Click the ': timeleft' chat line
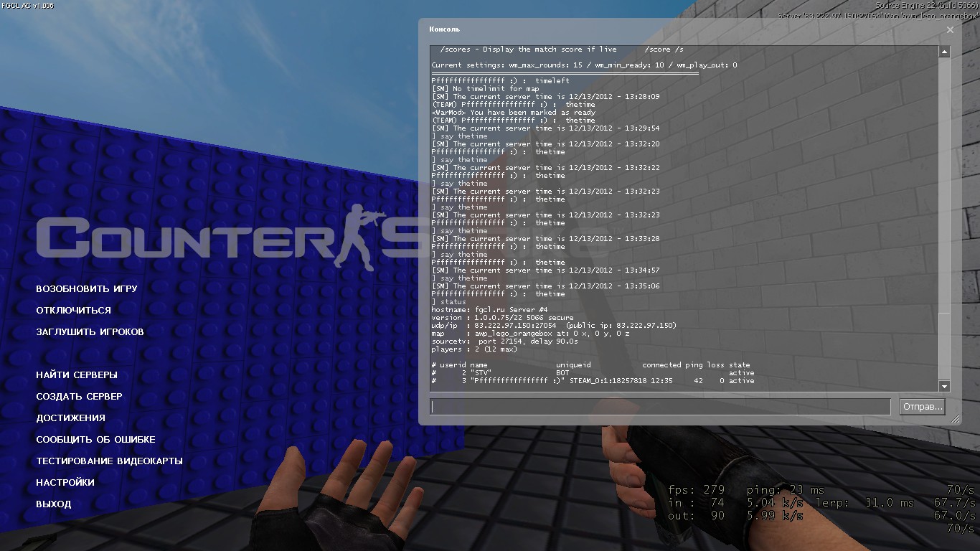The width and height of the screenshot is (980, 551). 500,81
